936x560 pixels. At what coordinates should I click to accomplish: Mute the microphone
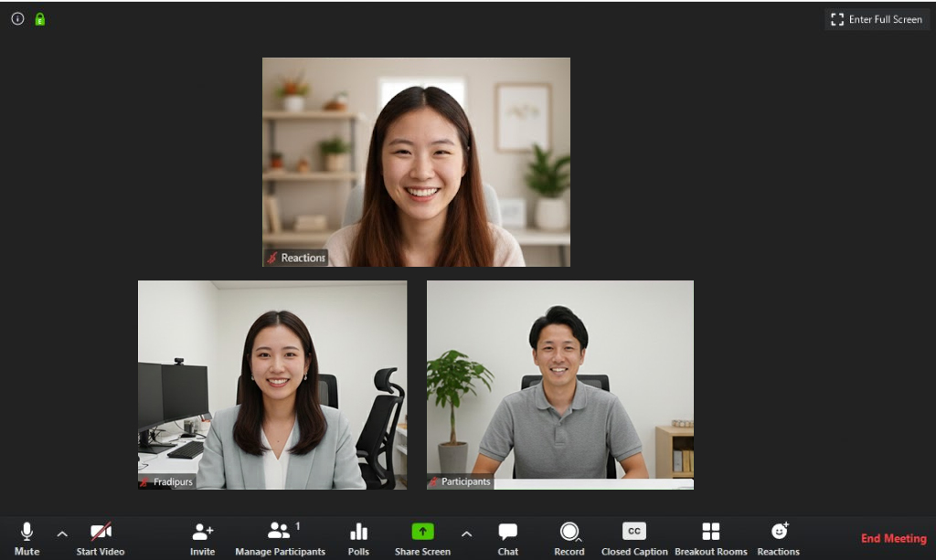[x=27, y=533]
